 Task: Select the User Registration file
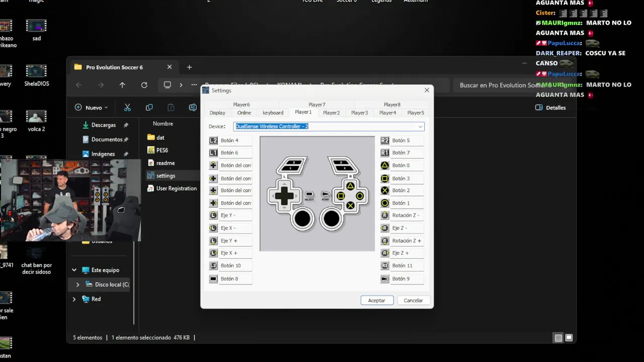(x=172, y=188)
